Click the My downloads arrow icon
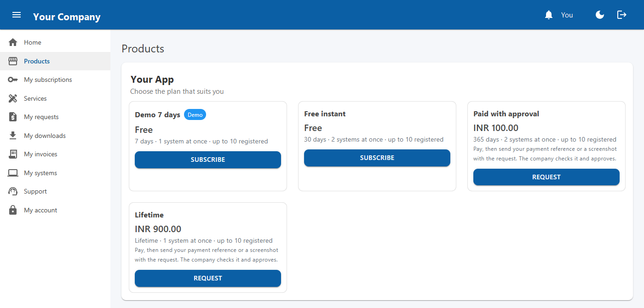The width and height of the screenshot is (644, 308). point(13,136)
